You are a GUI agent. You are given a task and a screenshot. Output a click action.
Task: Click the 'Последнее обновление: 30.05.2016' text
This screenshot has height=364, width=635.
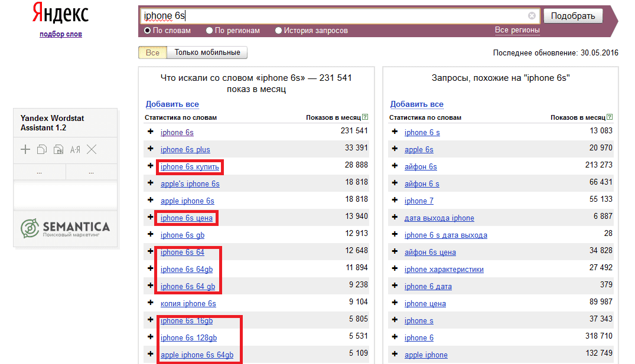(x=556, y=53)
